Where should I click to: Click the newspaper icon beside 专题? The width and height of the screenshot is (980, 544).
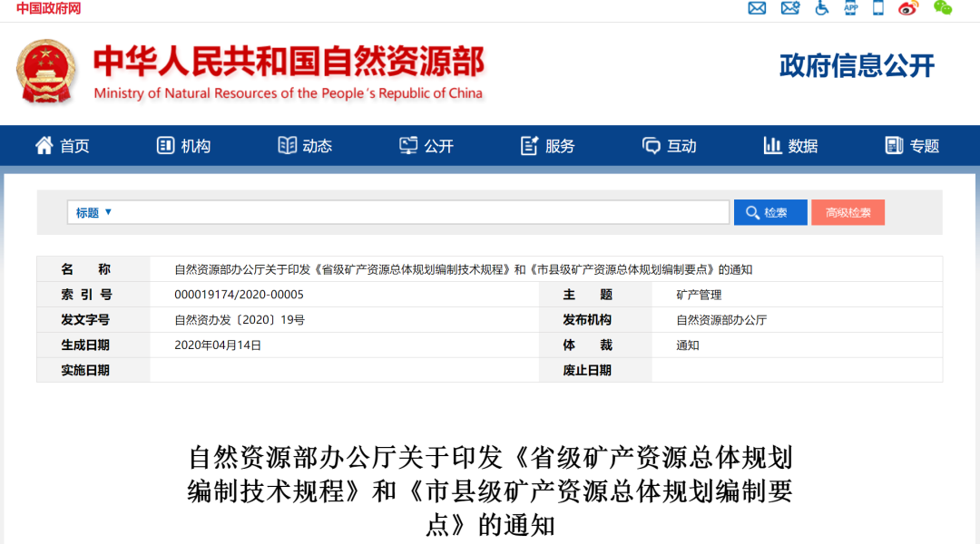tap(894, 145)
